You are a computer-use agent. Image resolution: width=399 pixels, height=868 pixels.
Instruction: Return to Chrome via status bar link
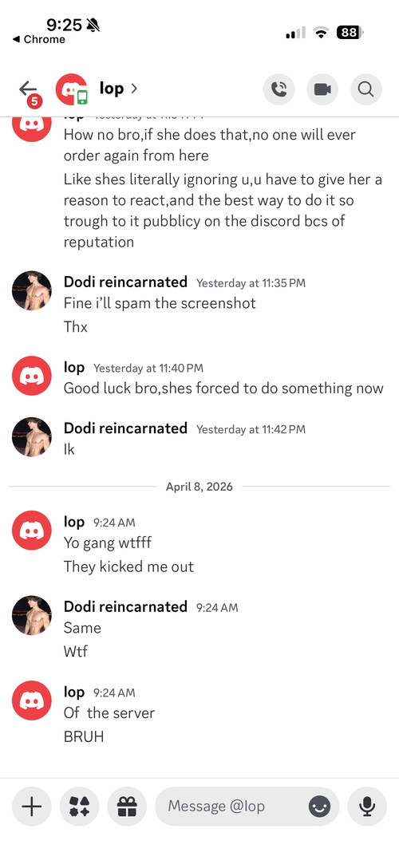point(39,39)
